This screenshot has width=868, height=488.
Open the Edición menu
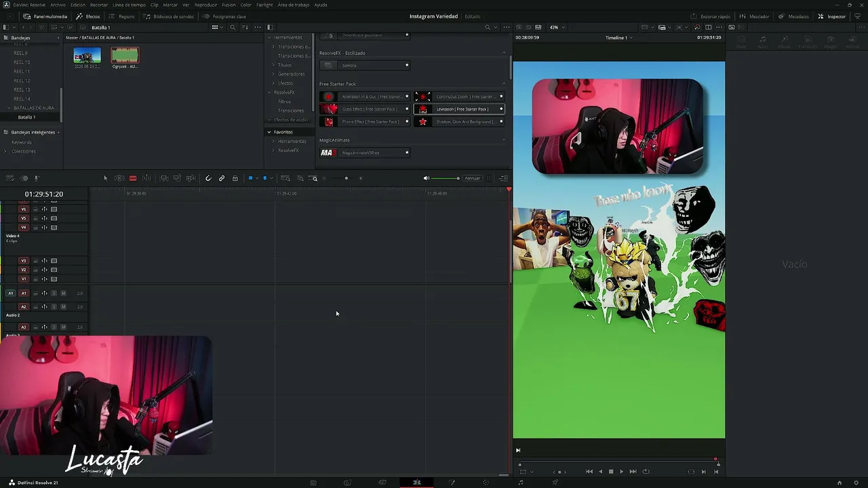pos(78,5)
